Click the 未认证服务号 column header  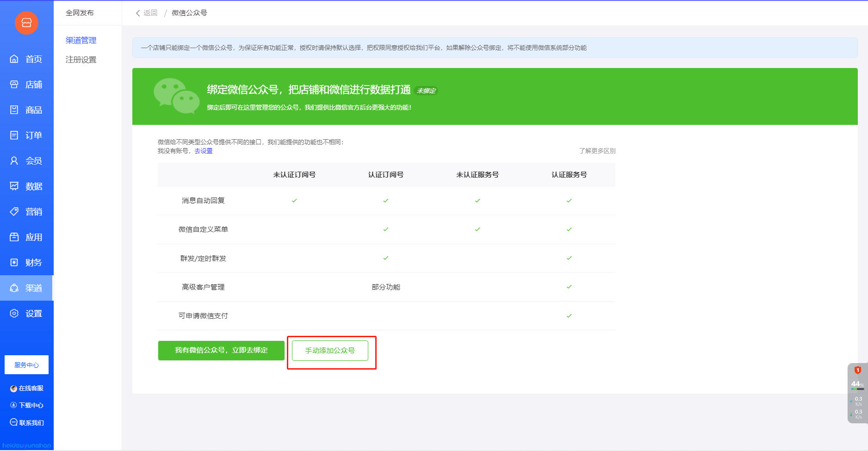[x=477, y=175]
